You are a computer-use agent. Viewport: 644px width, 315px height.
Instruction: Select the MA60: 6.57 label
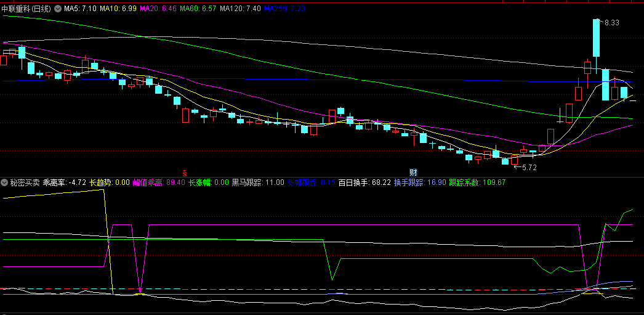click(x=198, y=8)
